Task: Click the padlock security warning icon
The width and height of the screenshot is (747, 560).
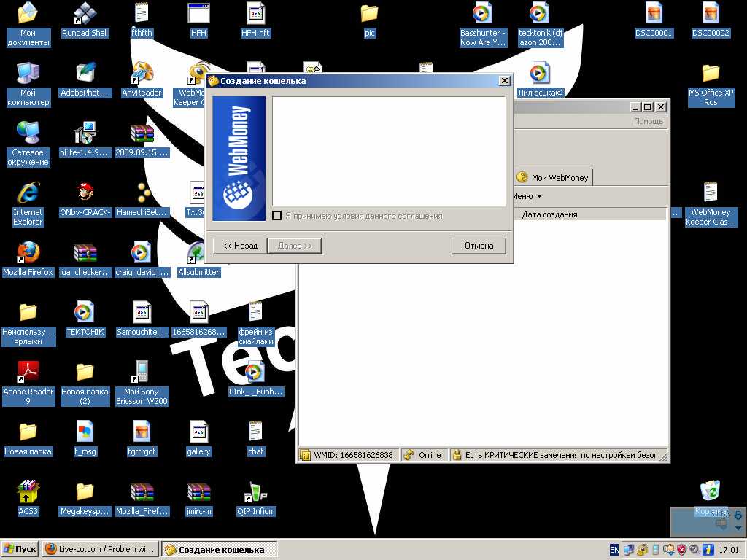Action: [x=457, y=455]
